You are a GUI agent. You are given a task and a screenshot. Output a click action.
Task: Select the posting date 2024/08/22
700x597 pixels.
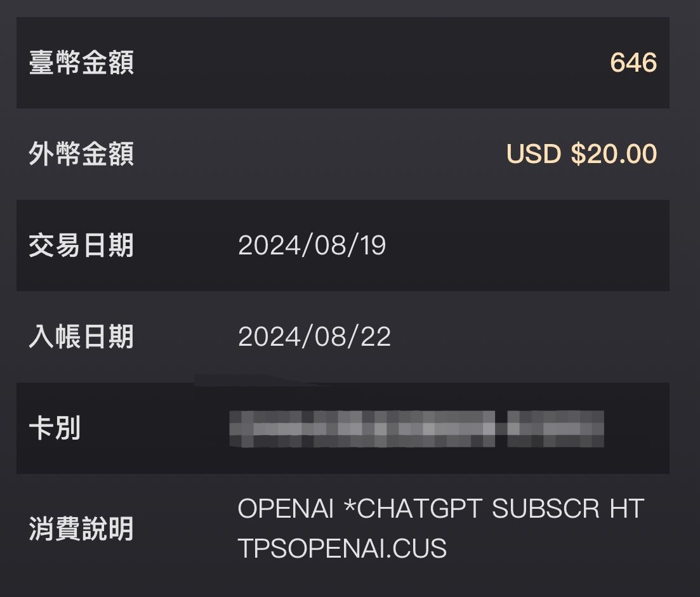coord(315,337)
